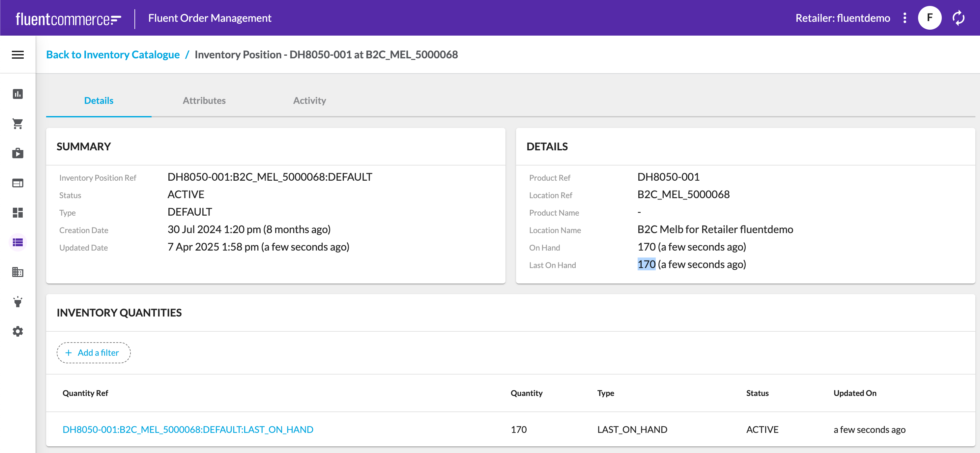Viewport: 980px width, 453px height.
Task: Open the locations building sidebar icon
Action: 17,272
